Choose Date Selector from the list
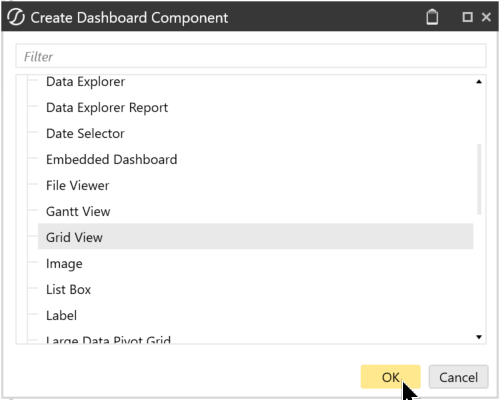This screenshot has width=500, height=400. [85, 134]
